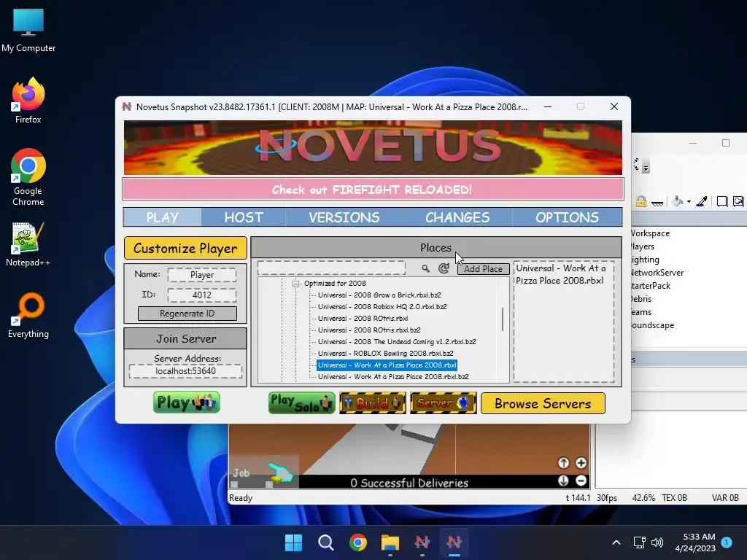Image resolution: width=747 pixels, height=560 pixels.
Task: Click the group selection icon in studio toolbar
Action: 721,201
